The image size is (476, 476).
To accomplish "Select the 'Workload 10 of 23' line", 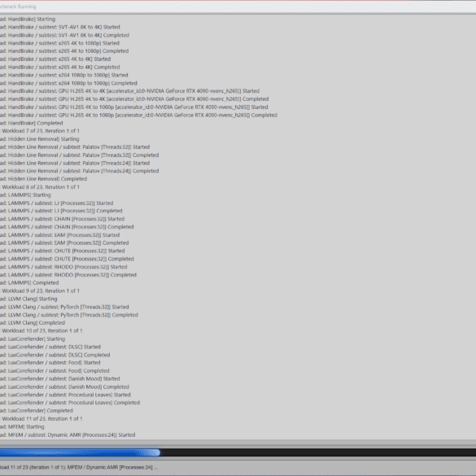I will coord(41,330).
